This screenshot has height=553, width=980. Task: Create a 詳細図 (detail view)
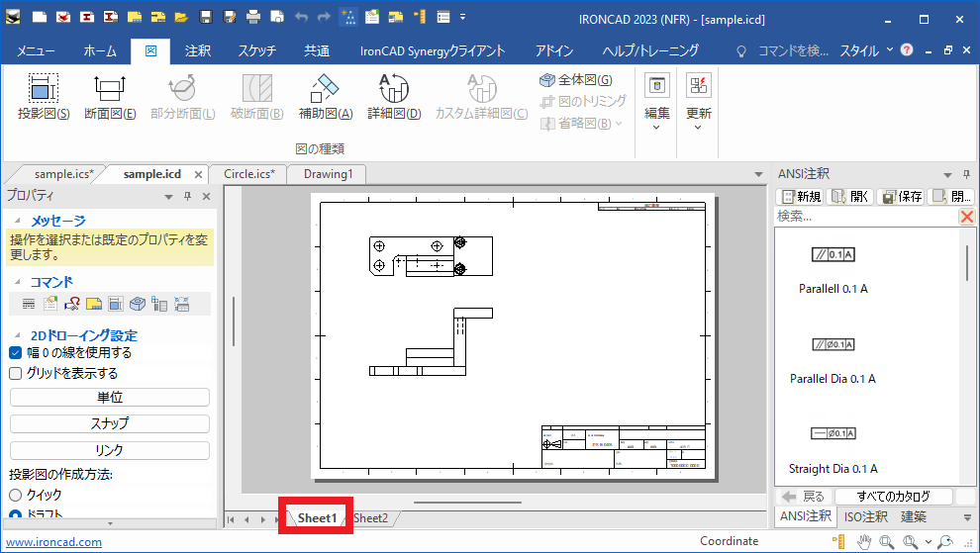point(394,97)
